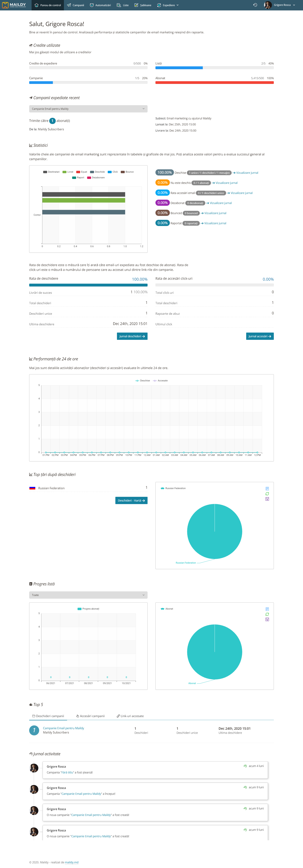Open Vizualizare jurnal for Dezabonat

point(219,203)
